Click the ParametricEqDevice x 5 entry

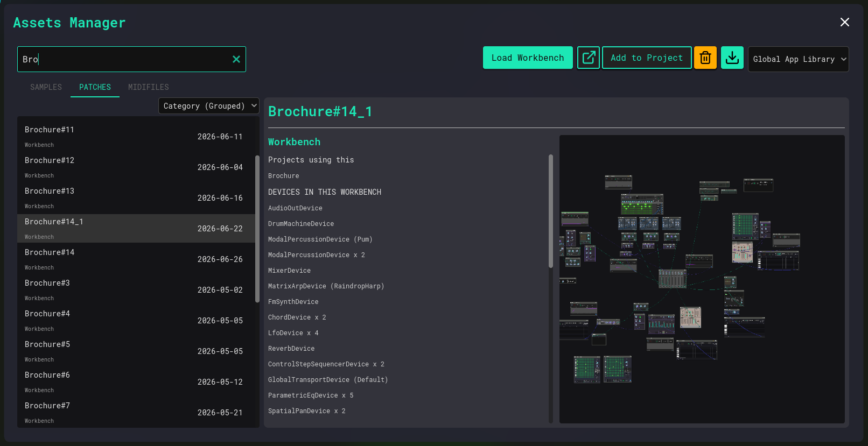click(x=311, y=395)
